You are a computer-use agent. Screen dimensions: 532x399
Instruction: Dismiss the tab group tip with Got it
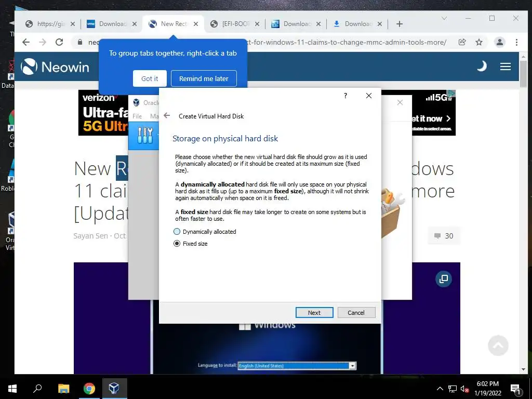150,78
